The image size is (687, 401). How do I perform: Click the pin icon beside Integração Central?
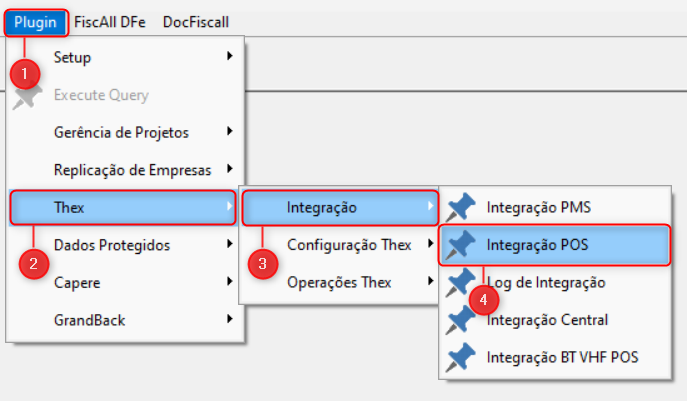[461, 319]
